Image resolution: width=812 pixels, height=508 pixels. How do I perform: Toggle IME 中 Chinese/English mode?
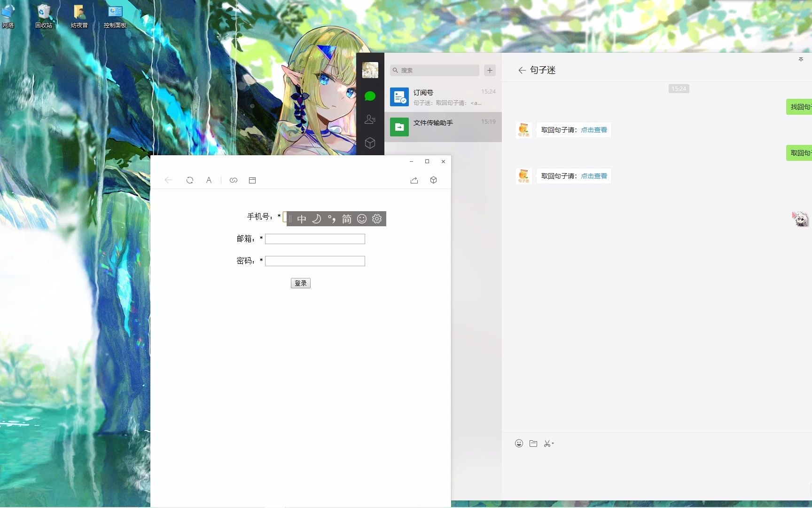click(x=302, y=219)
